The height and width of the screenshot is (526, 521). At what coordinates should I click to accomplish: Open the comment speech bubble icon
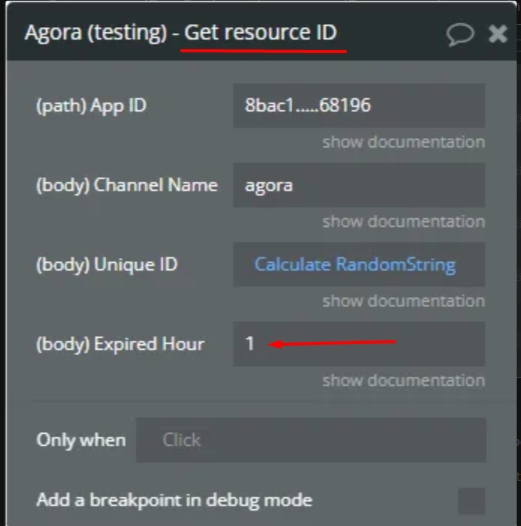(460, 34)
